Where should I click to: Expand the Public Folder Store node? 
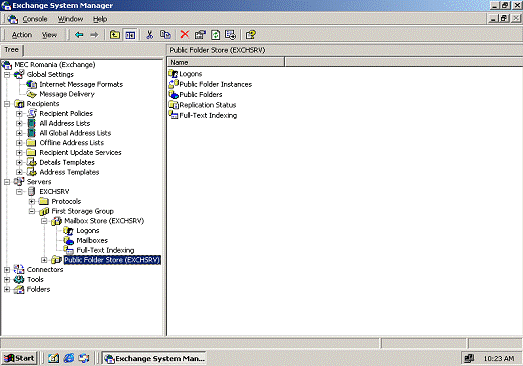tap(44, 260)
